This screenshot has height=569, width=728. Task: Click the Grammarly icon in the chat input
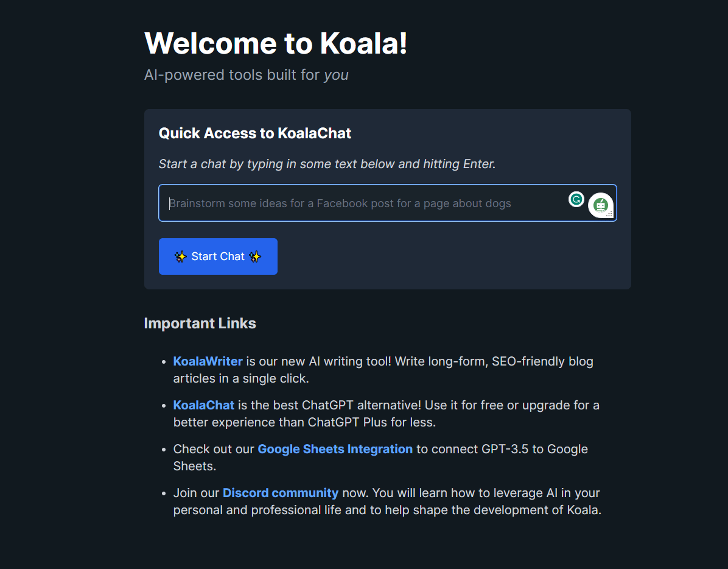(576, 199)
